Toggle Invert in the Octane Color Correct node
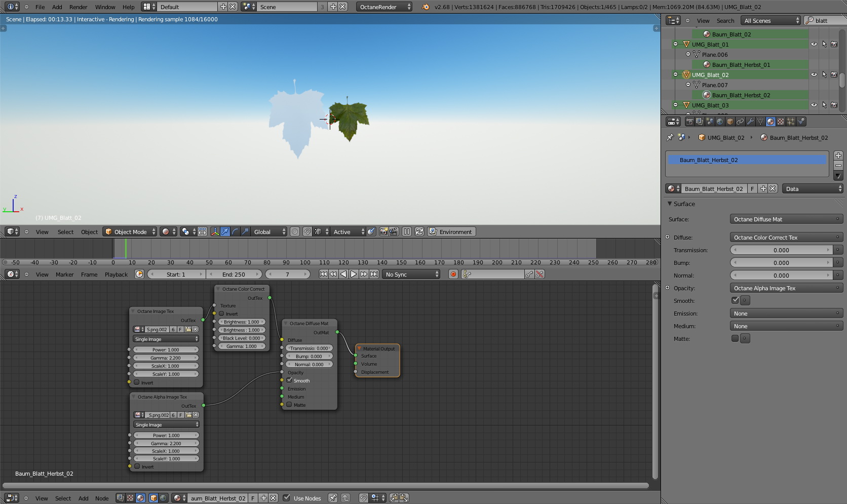Screen dimensions: 847x504 [x=221, y=314]
